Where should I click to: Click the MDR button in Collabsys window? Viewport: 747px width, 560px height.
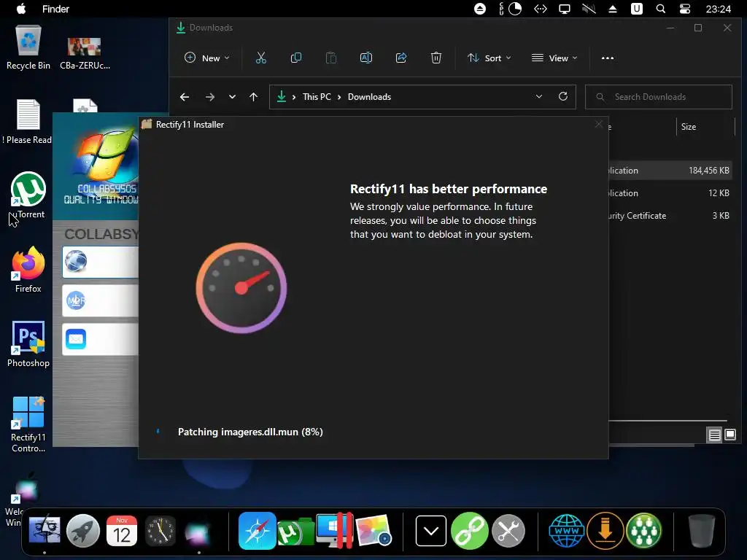(x=100, y=300)
